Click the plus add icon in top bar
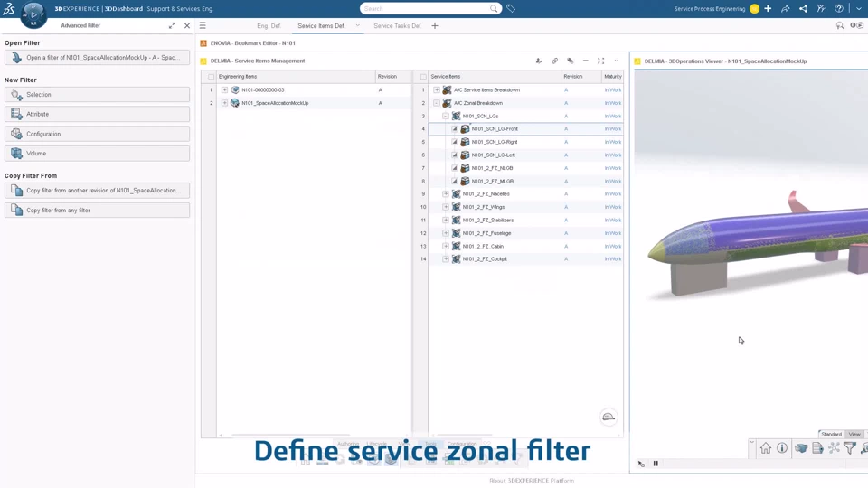Viewport: 868px width, 488px height. [768, 8]
